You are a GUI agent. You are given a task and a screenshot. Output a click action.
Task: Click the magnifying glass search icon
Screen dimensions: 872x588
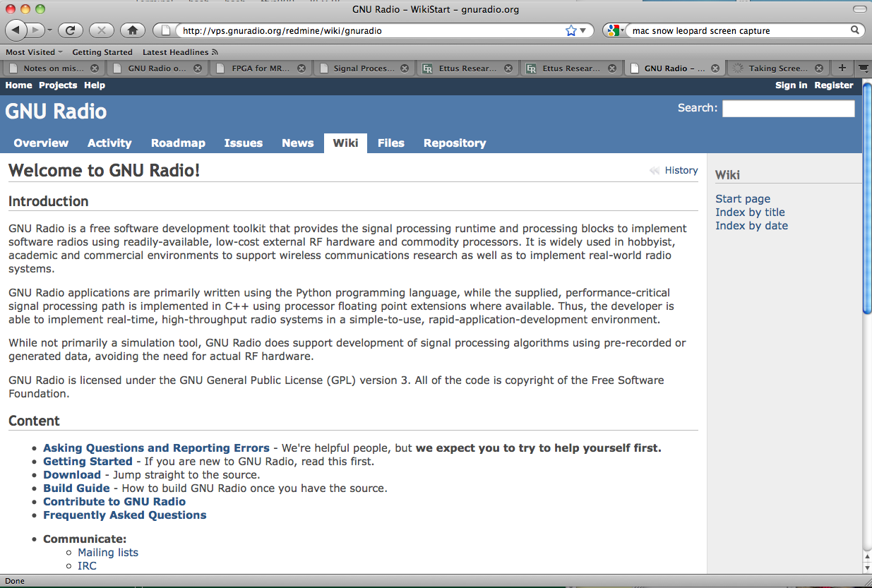coord(854,30)
